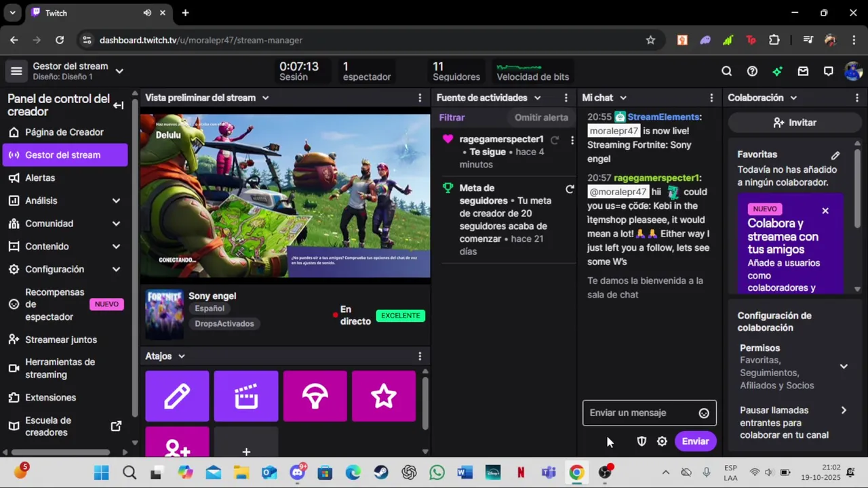
Task: Expand the Permisos collaboration setting
Action: click(x=844, y=367)
